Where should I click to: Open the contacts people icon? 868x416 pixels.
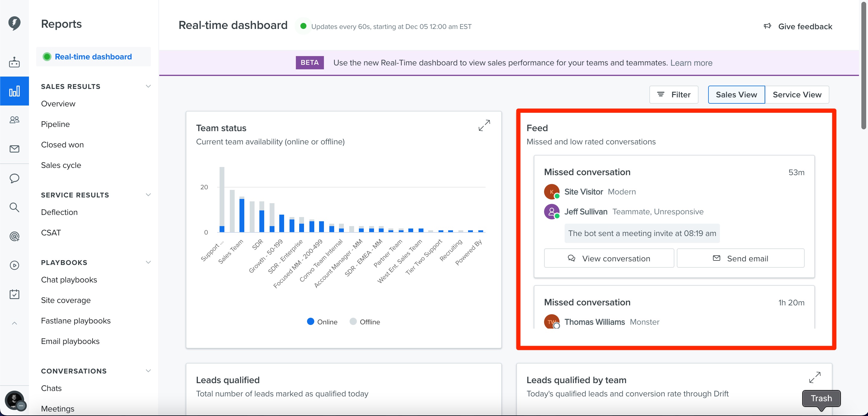(x=14, y=120)
